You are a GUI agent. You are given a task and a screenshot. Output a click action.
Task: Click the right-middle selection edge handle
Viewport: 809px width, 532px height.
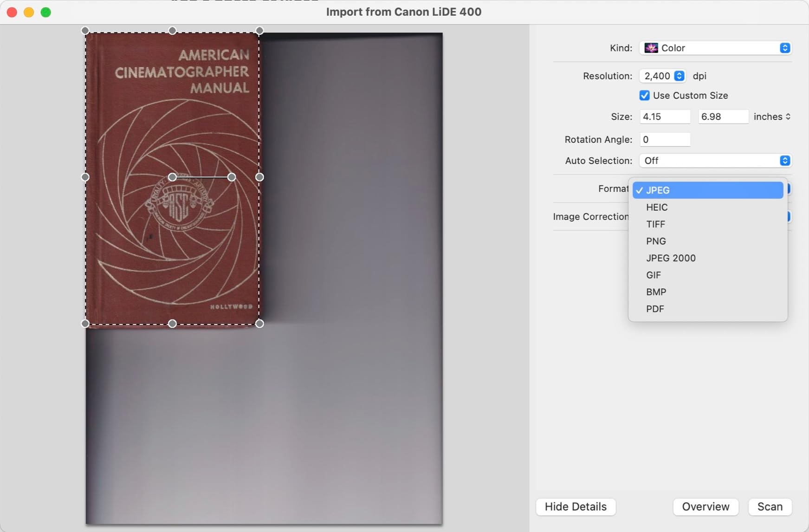tap(259, 177)
